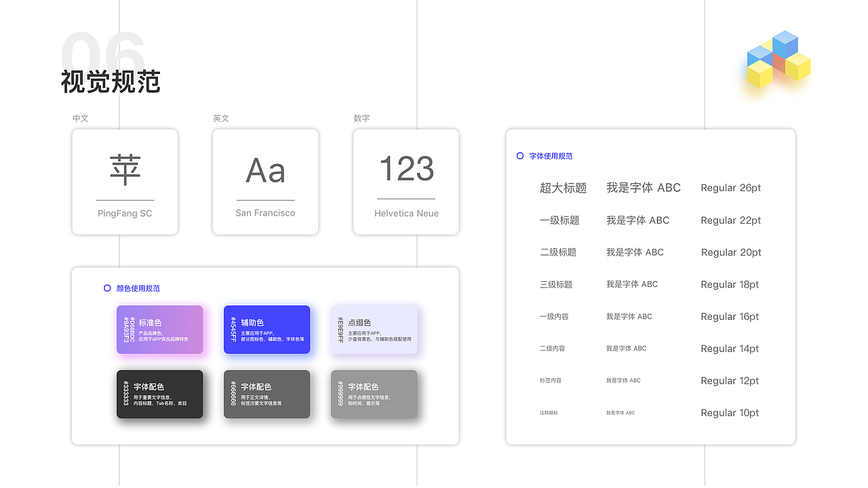Click the circle bullet beside 颜色使用规范
The image size is (868, 488).
tap(107, 288)
